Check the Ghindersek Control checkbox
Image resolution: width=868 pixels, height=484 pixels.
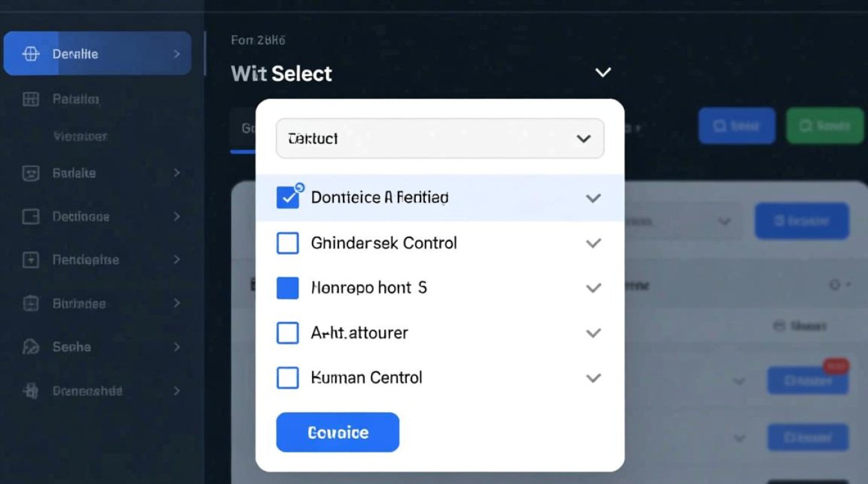click(287, 243)
